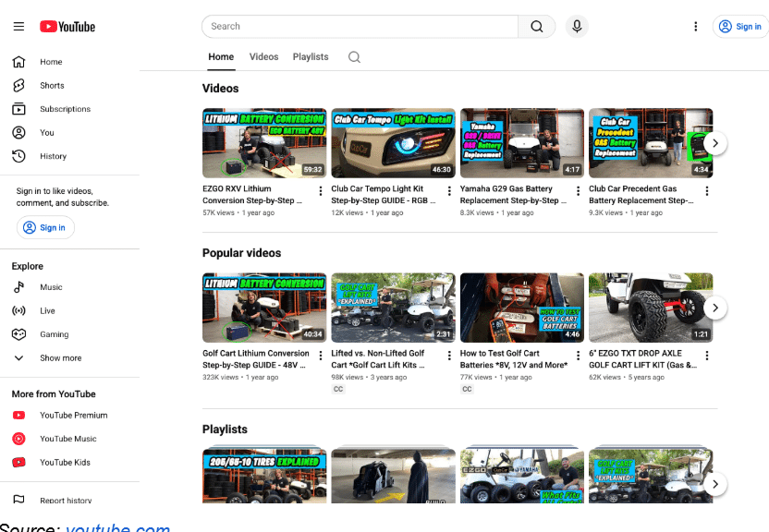Open options for Lifted vs. Non-Lifted video
This screenshot has height=532, width=769.
click(449, 356)
